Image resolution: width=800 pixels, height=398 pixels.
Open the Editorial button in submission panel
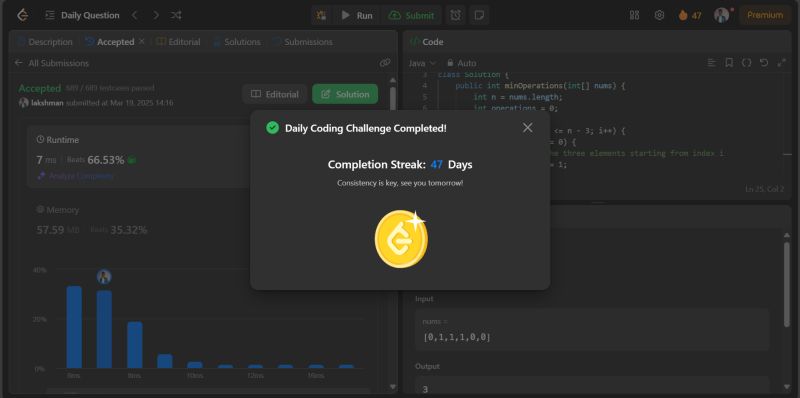point(274,94)
